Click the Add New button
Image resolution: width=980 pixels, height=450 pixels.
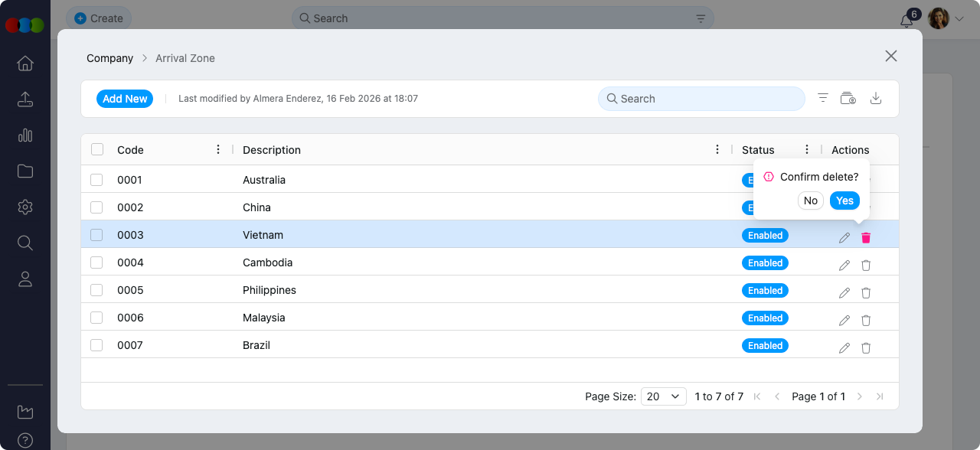[125, 99]
